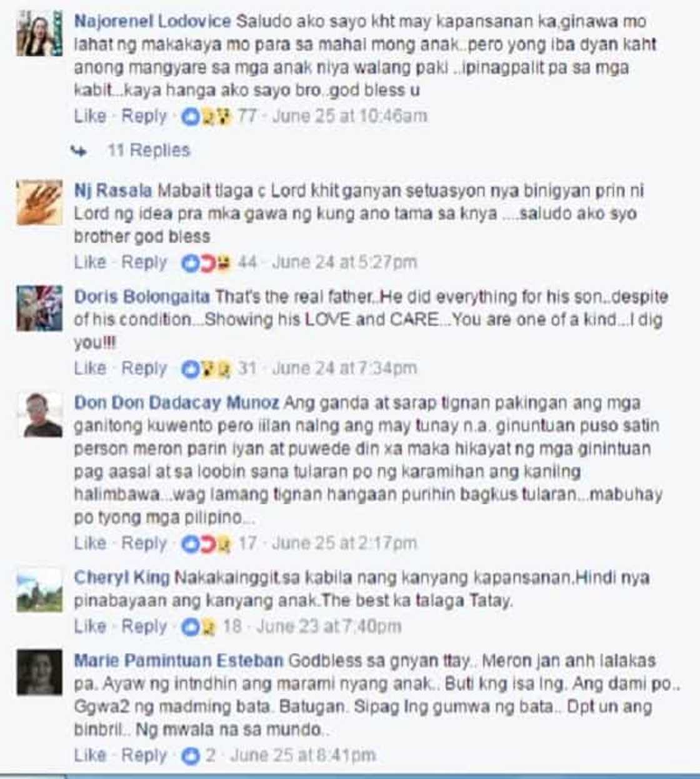Open Cheryl King's profile name link
The image size is (700, 779).
(x=122, y=578)
